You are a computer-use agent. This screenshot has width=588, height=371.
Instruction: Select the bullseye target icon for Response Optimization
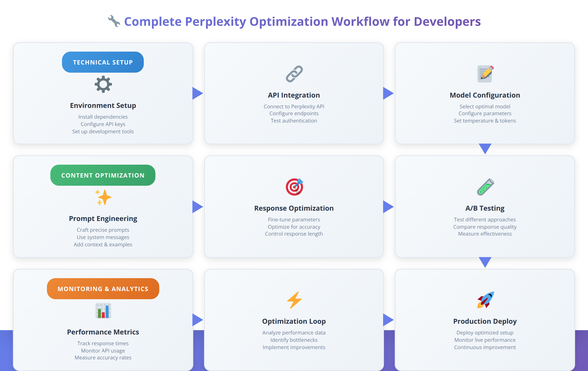(294, 187)
